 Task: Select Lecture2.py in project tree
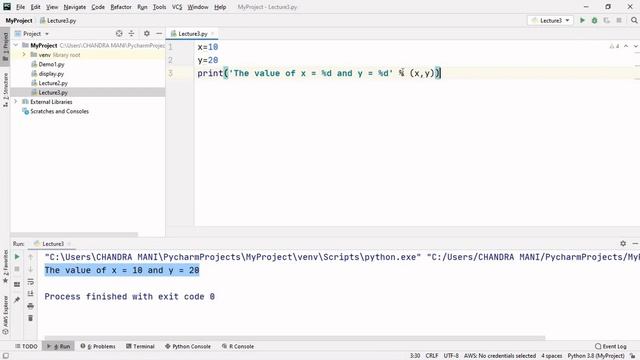pyautogui.click(x=53, y=83)
